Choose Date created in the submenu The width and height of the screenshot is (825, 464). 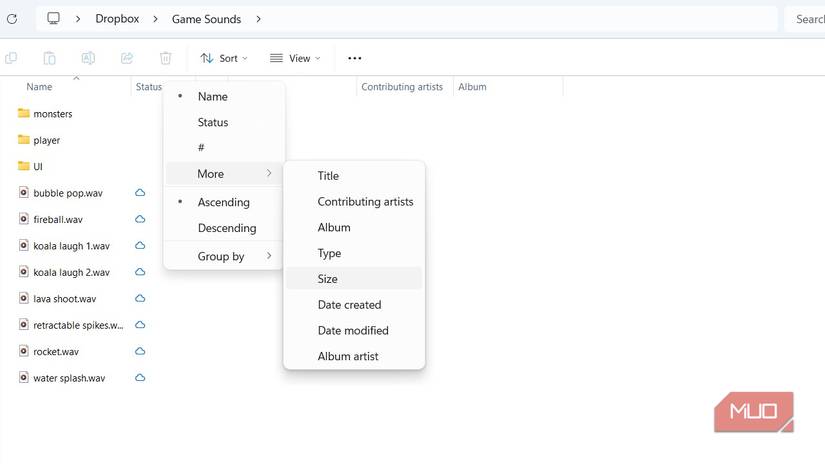click(x=354, y=305)
